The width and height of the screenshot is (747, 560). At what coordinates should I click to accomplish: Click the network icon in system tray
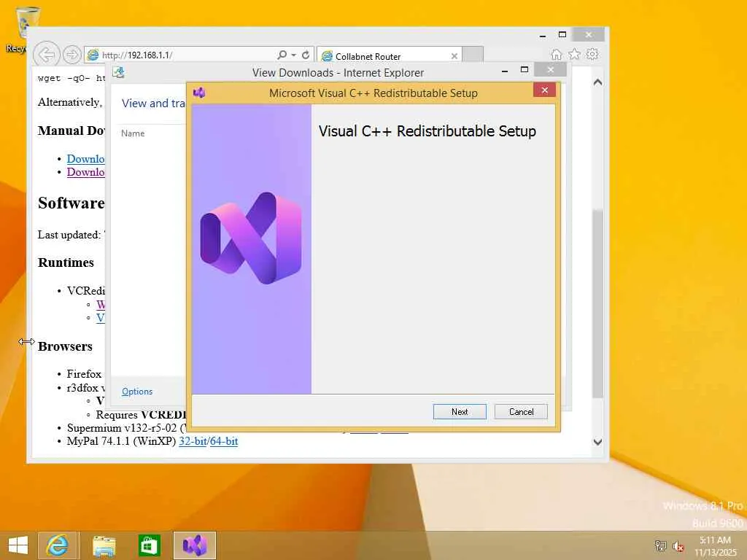click(660, 545)
